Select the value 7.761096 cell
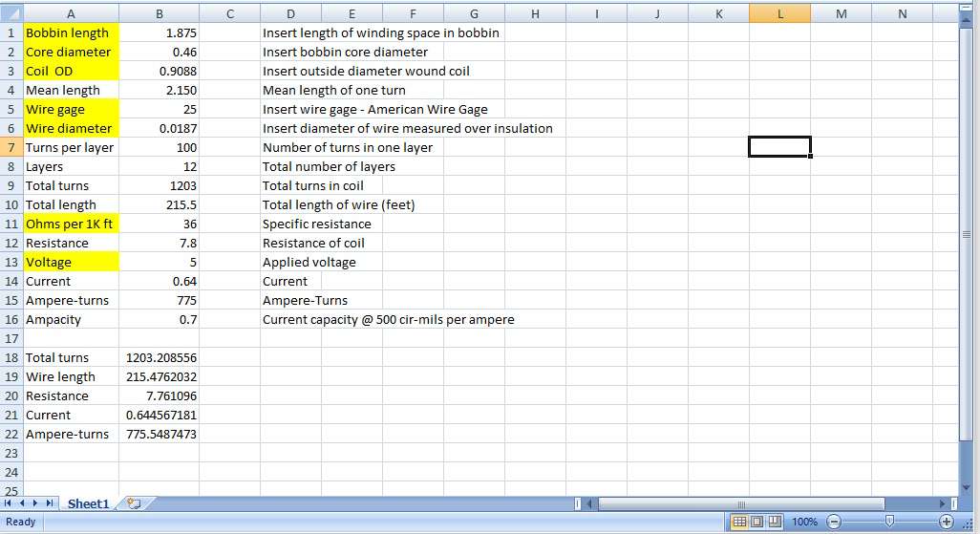 pyautogui.click(x=160, y=395)
